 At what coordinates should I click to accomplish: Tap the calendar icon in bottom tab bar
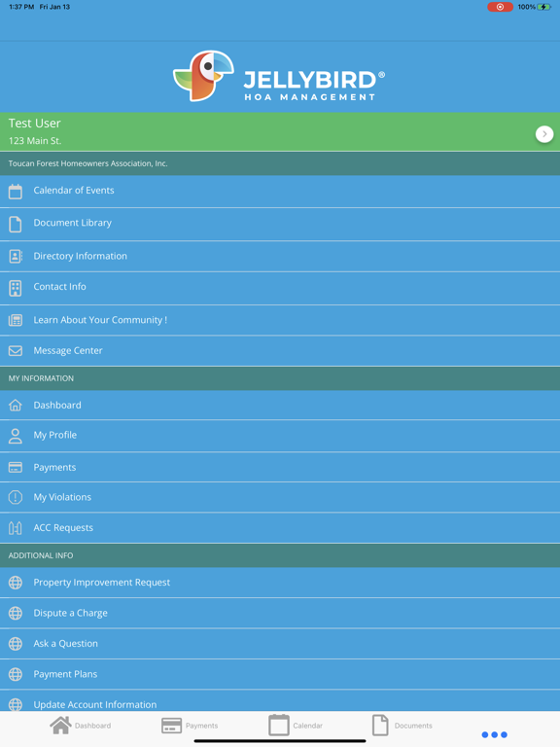[279, 725]
